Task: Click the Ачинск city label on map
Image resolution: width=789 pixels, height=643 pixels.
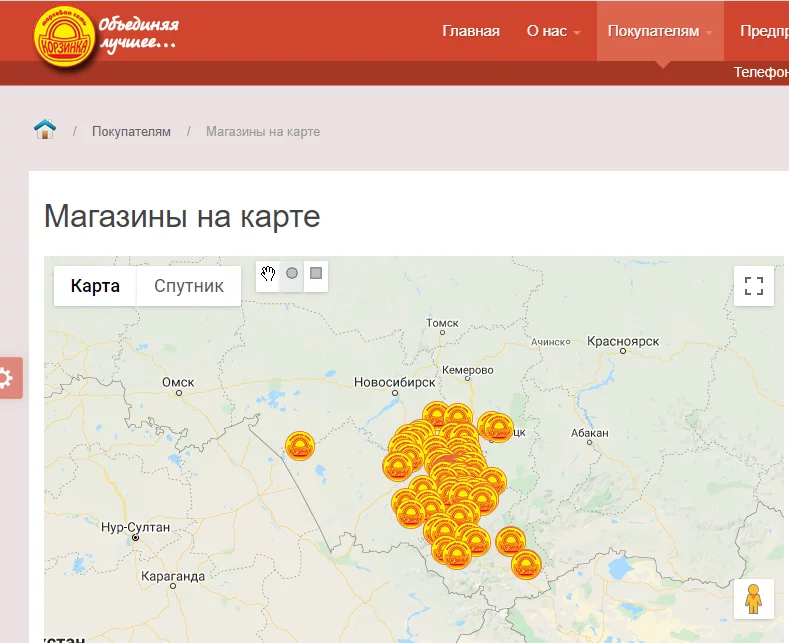Action: 548,342
